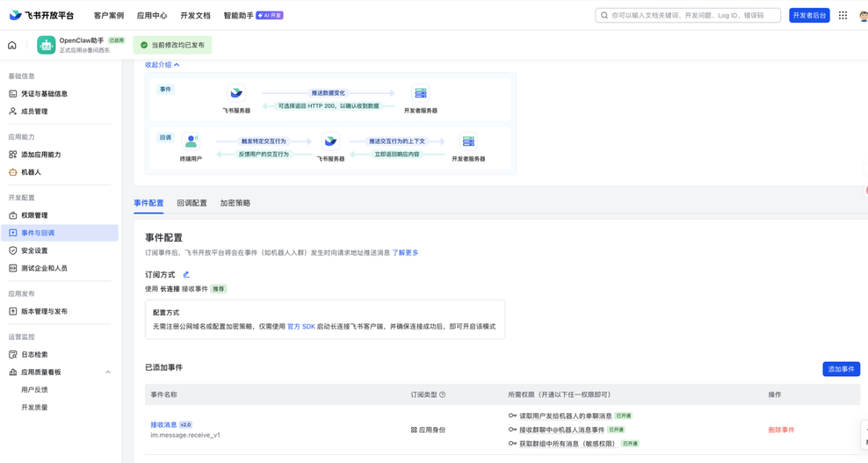Open 开发文档 in the top menu

195,14
